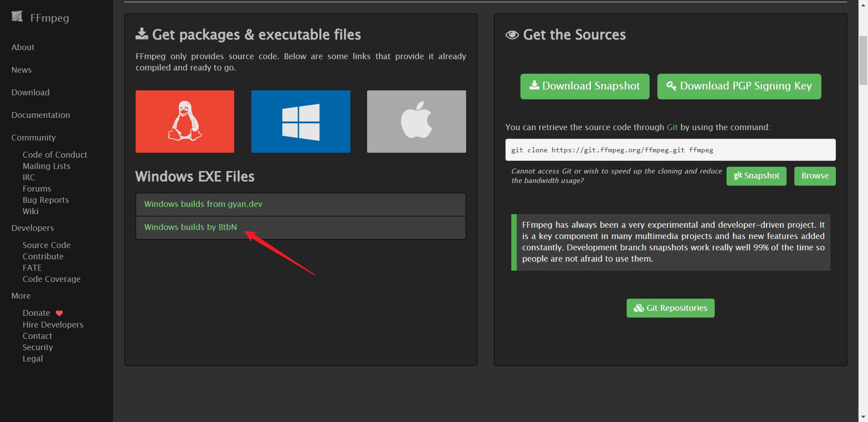Click Download PGP Signing Key button
This screenshot has height=422, width=868.
[739, 86]
